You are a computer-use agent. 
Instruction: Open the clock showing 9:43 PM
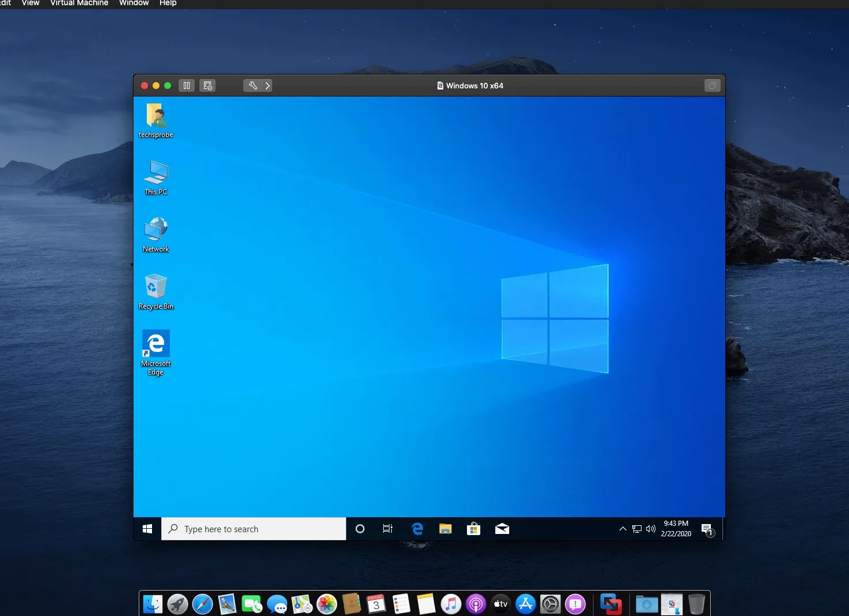pos(676,529)
